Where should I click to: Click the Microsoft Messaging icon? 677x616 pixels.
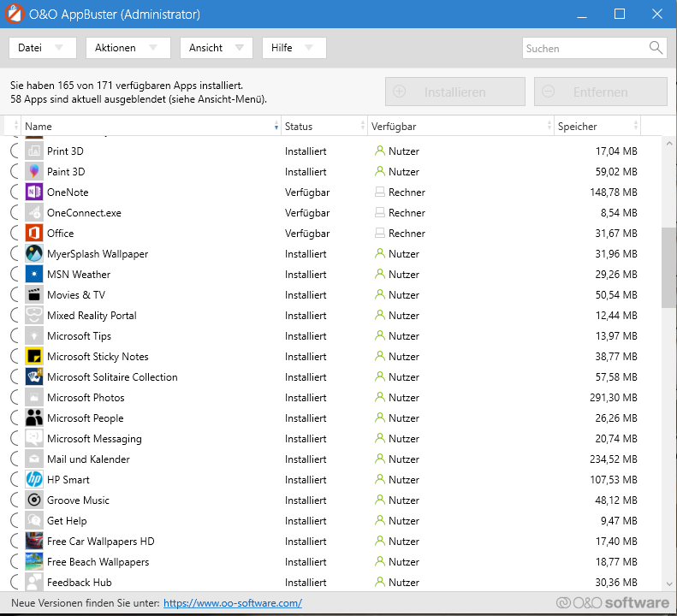pos(34,438)
